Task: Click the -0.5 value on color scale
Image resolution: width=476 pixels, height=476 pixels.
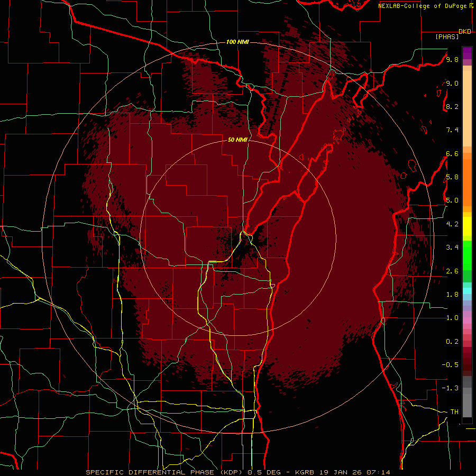Action: pyautogui.click(x=450, y=364)
